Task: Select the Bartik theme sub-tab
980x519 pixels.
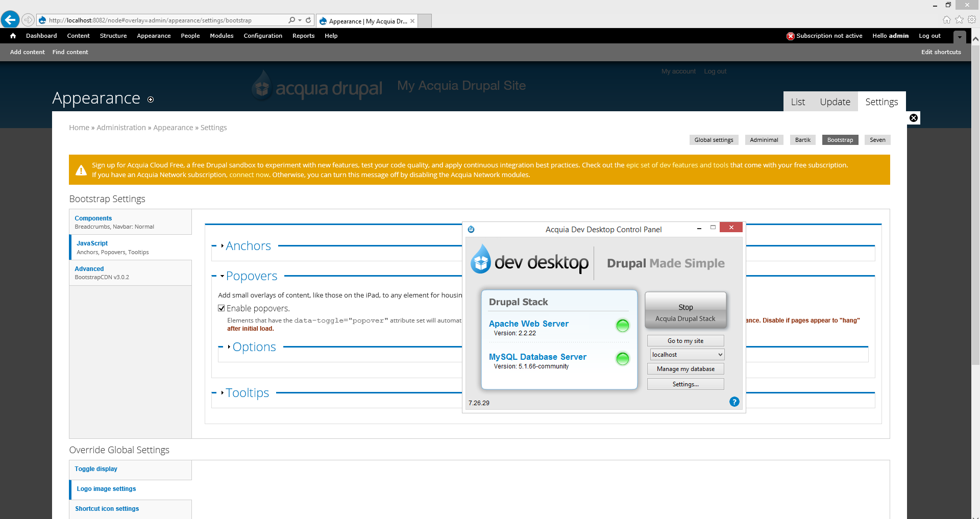Action: coord(803,140)
